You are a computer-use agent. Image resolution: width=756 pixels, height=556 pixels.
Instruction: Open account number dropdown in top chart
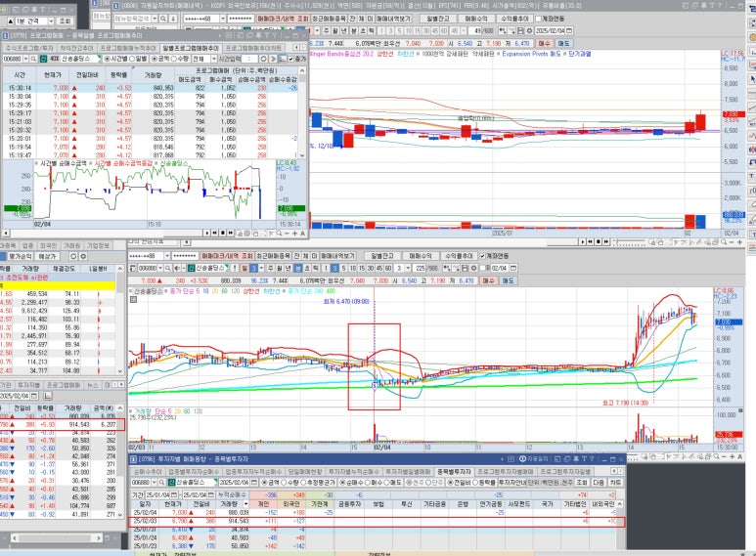pos(223,19)
